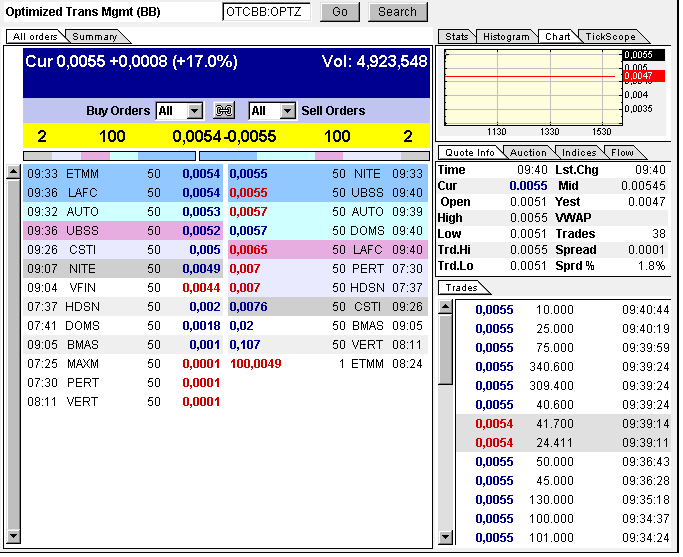This screenshot has width=683, height=557.
Task: Click the Search button
Action: coord(398,12)
